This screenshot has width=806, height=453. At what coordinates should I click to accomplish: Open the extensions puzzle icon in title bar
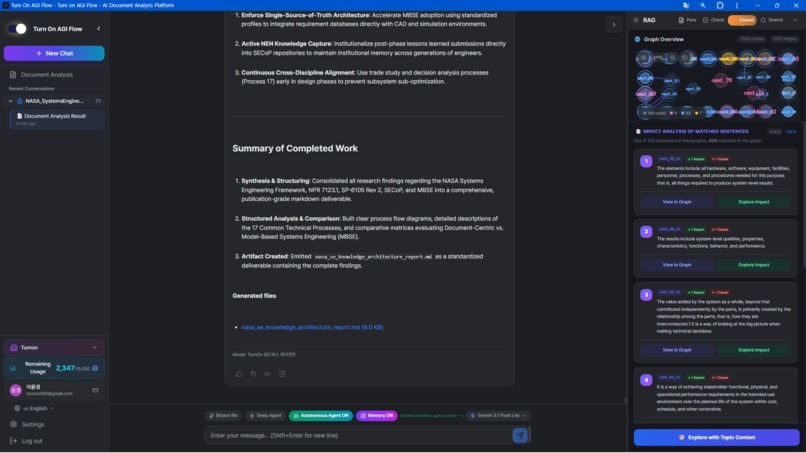tap(720, 5)
